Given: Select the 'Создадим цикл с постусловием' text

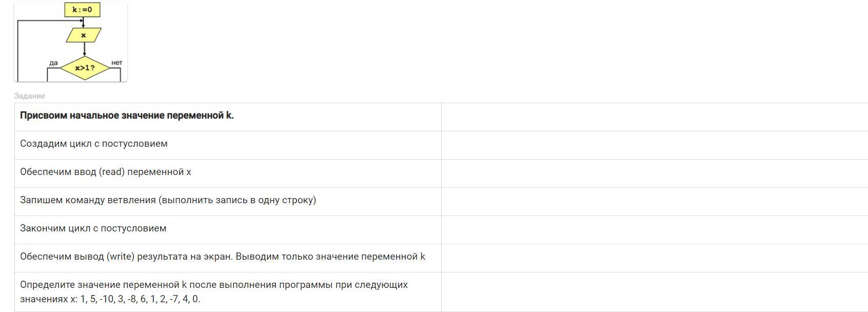Looking at the screenshot, I should coord(94,144).
